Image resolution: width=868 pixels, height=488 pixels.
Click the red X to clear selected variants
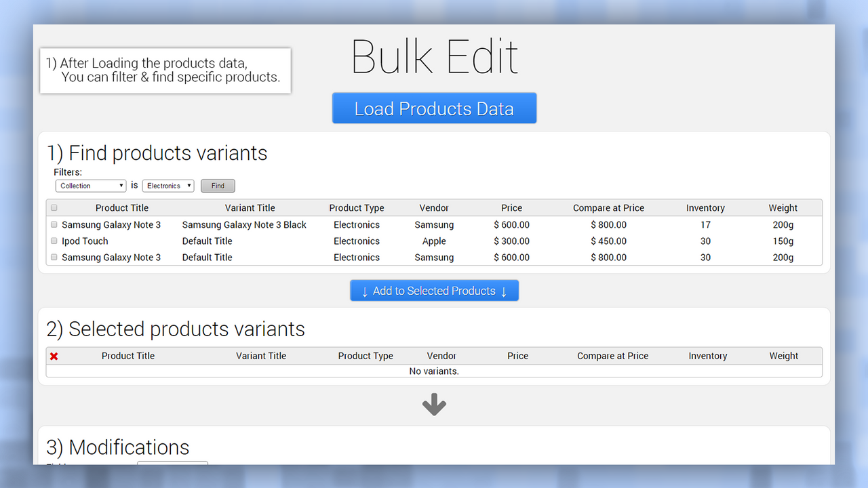pyautogui.click(x=54, y=355)
